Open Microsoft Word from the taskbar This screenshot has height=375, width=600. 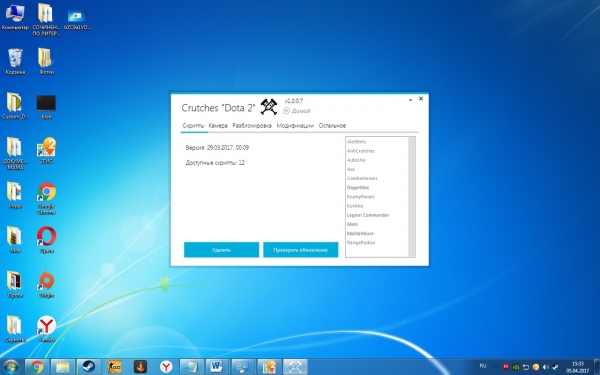(x=217, y=367)
